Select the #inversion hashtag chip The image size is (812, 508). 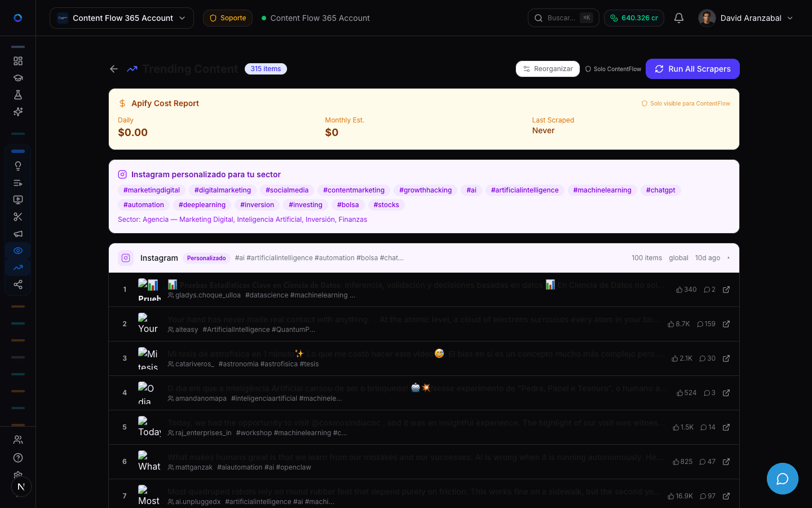tap(257, 205)
